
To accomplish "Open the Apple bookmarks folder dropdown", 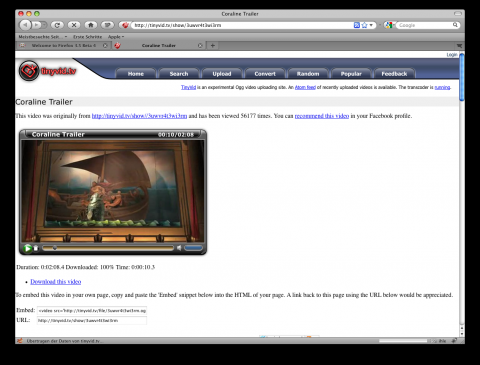I will click(x=116, y=37).
